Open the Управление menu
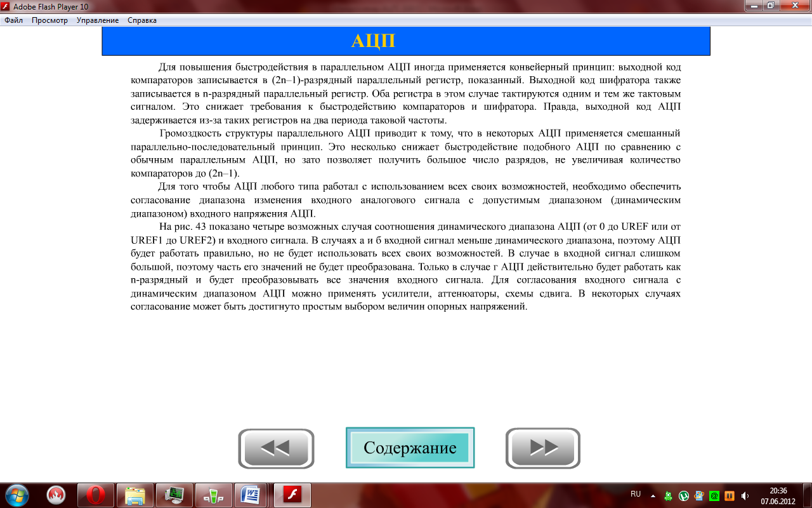812x508 pixels. (x=98, y=20)
